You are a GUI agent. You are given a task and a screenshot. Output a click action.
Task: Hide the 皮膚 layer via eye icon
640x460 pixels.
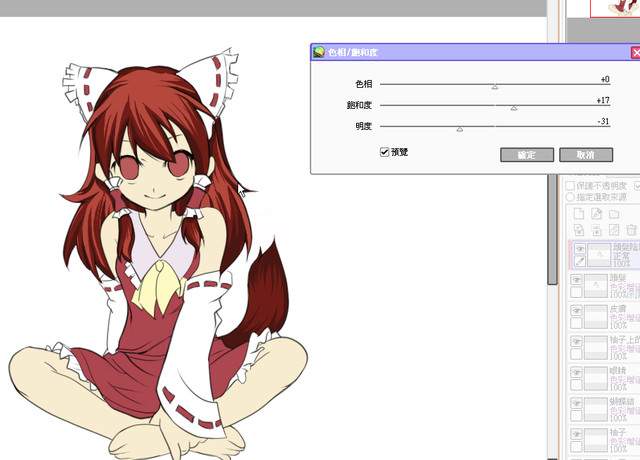pyautogui.click(x=576, y=311)
